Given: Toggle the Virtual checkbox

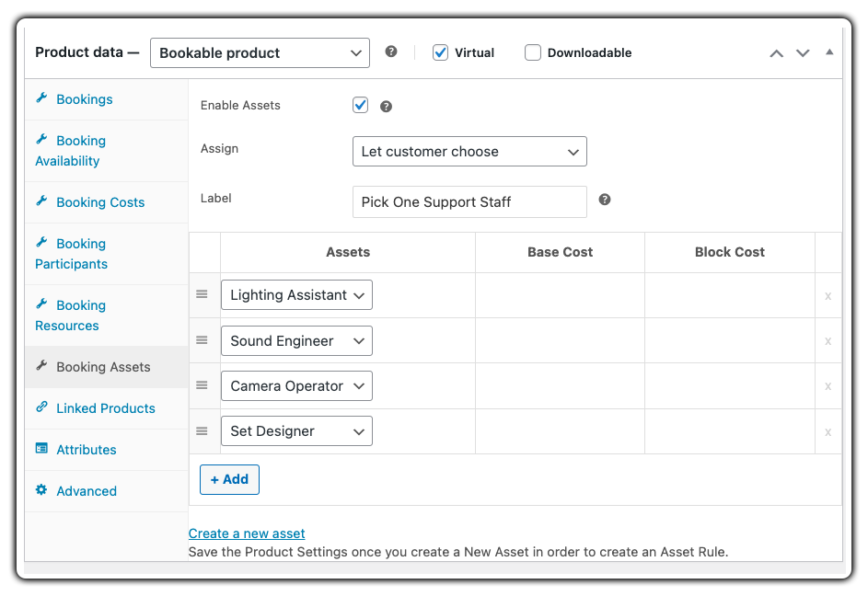Looking at the screenshot, I should click(x=440, y=52).
